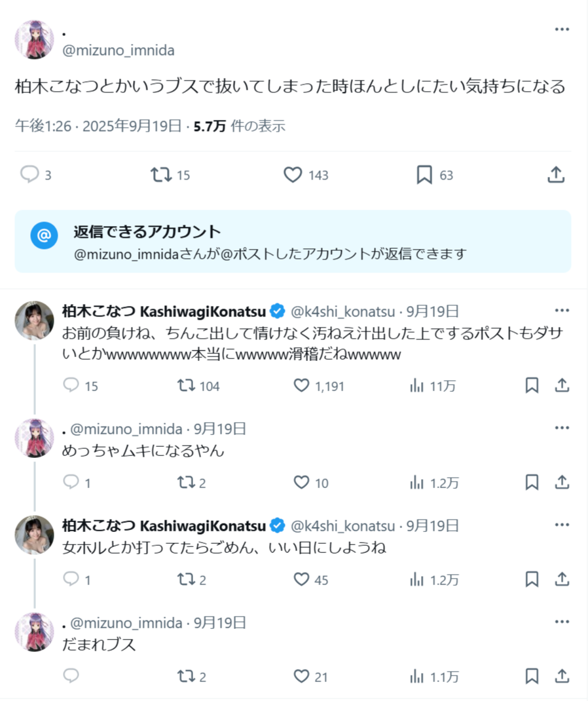Open more options on the main post
The width and height of the screenshot is (588, 701).
pos(561,29)
